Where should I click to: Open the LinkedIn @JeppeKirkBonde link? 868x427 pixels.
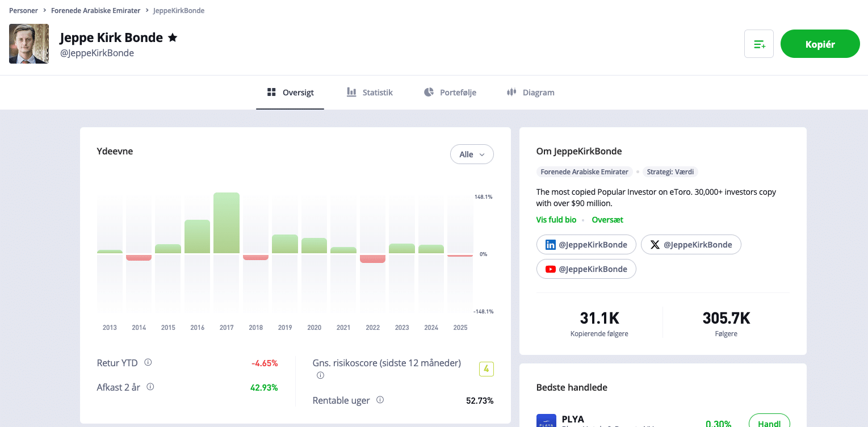click(x=586, y=244)
